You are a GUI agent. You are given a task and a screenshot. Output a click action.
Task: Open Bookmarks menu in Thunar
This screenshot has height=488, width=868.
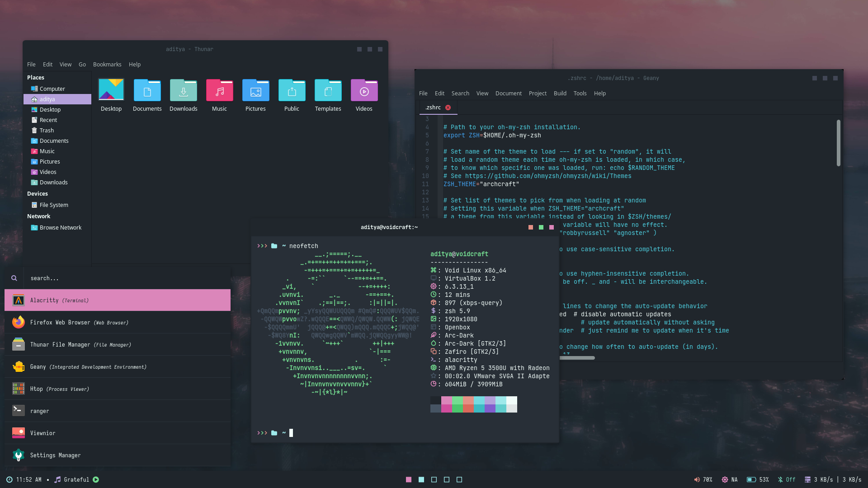point(107,65)
